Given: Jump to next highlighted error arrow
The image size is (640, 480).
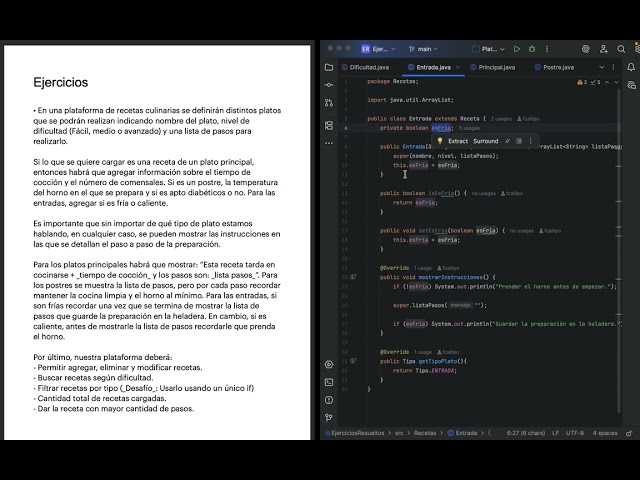Looking at the screenshot, I should pos(616,82).
